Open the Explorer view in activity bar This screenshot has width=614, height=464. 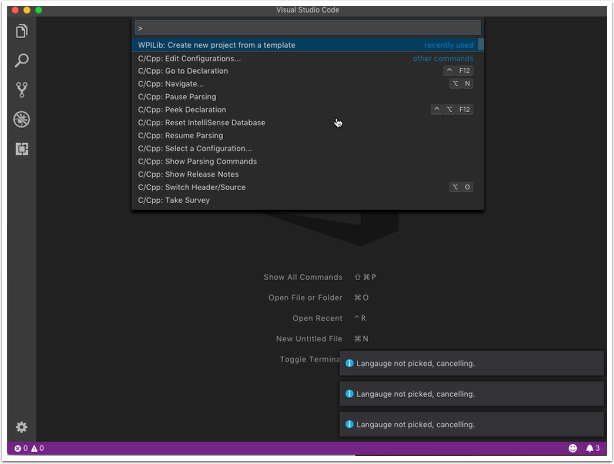(x=22, y=31)
